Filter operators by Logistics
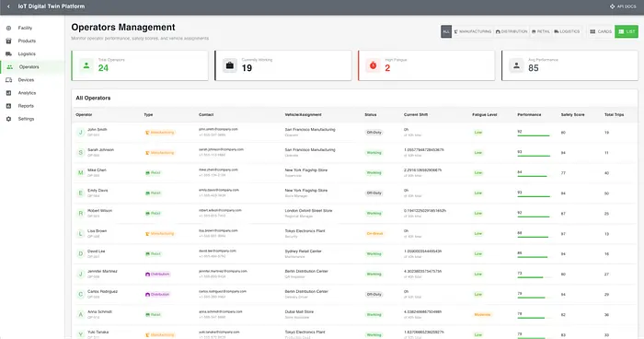 coord(567,31)
